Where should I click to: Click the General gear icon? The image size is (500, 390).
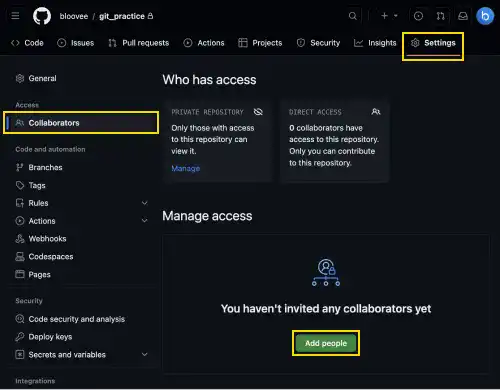coord(20,78)
